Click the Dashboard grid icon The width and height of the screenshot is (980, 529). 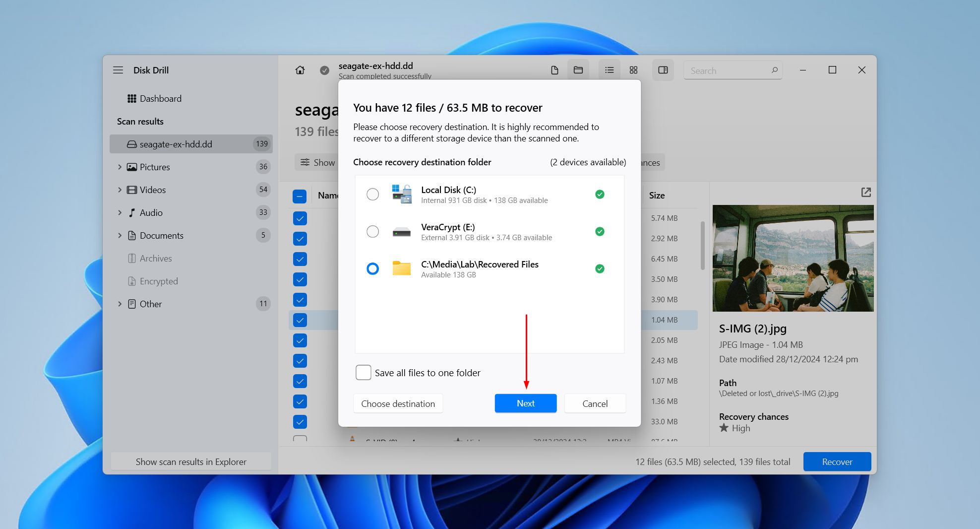[x=131, y=99]
